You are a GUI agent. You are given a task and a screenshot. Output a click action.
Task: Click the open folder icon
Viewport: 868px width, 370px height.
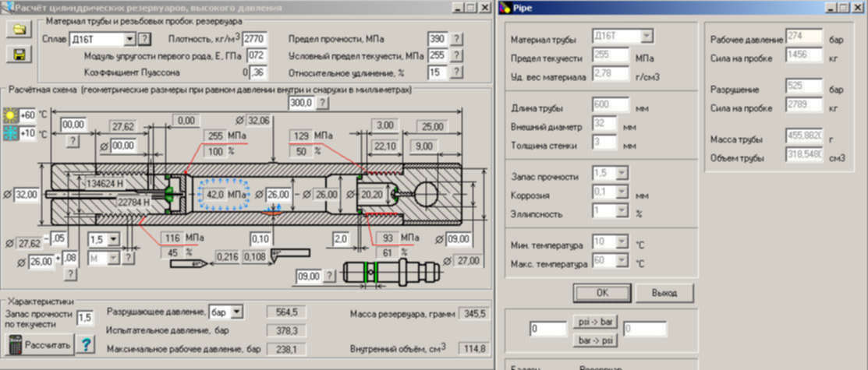(18, 30)
